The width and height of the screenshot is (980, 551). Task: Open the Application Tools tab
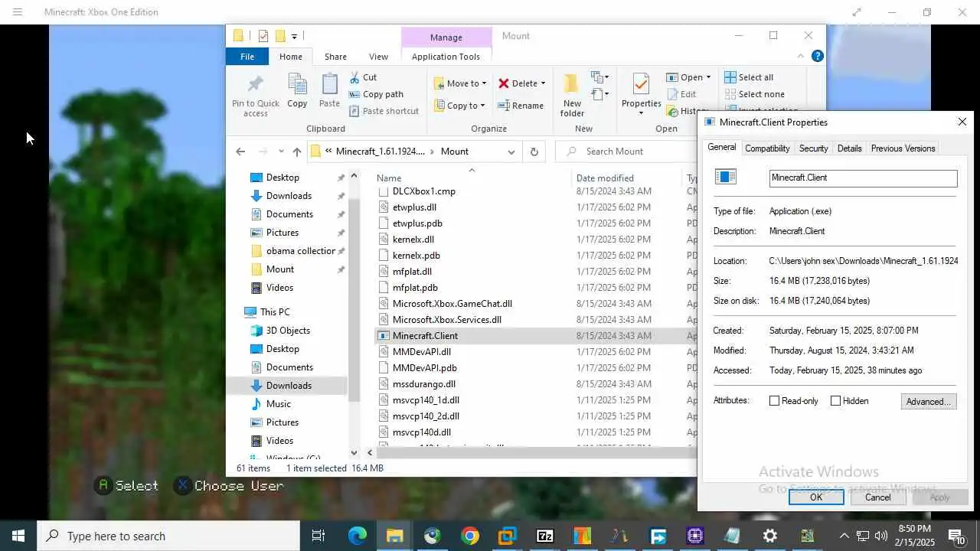pyautogui.click(x=446, y=57)
